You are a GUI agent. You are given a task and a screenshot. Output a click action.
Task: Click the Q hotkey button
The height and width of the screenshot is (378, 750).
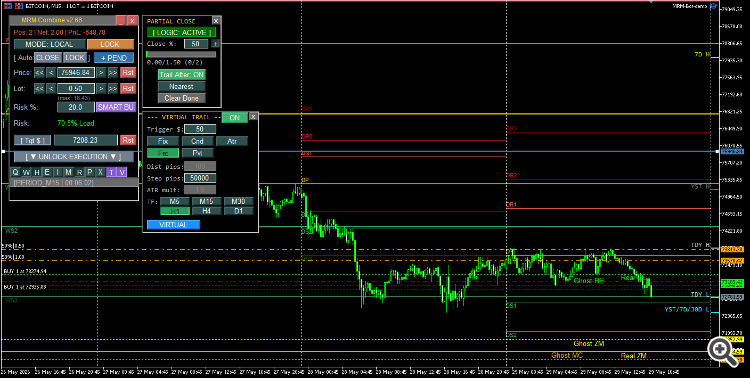pos(15,172)
